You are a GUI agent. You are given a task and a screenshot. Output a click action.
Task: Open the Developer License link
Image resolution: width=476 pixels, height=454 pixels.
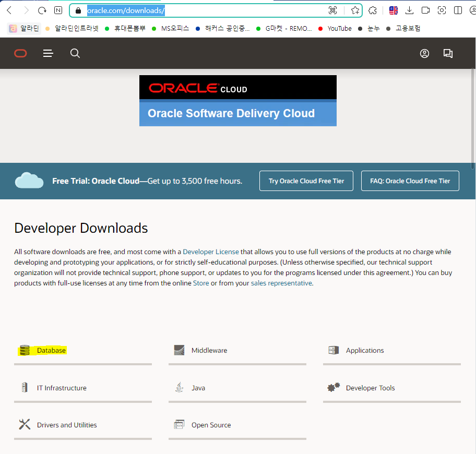click(211, 252)
